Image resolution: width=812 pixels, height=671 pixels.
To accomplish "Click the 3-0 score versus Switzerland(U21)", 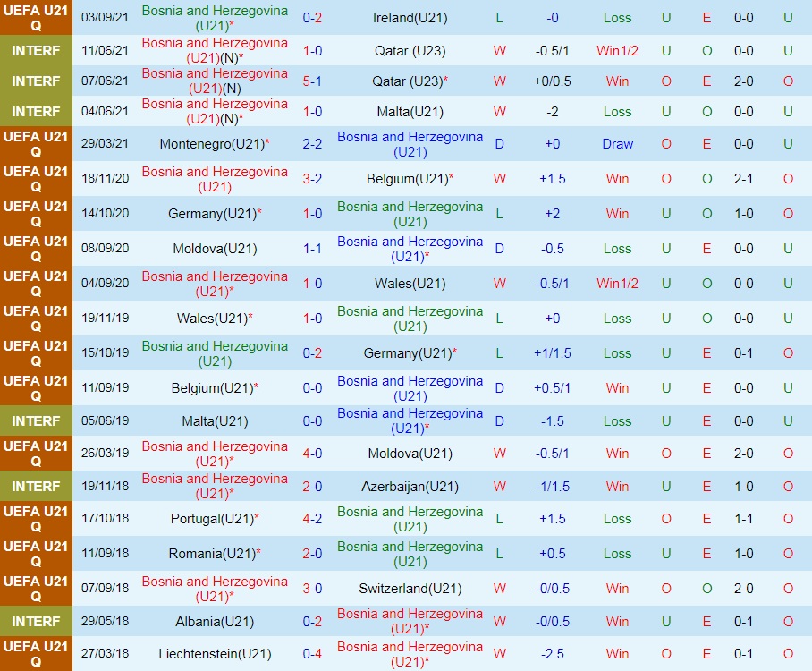I will (x=312, y=589).
